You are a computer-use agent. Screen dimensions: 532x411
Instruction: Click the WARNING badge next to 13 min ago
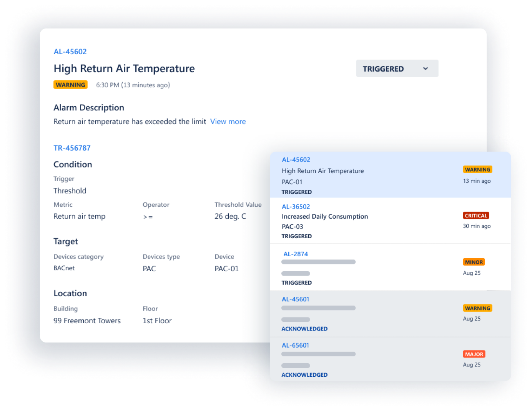click(477, 170)
